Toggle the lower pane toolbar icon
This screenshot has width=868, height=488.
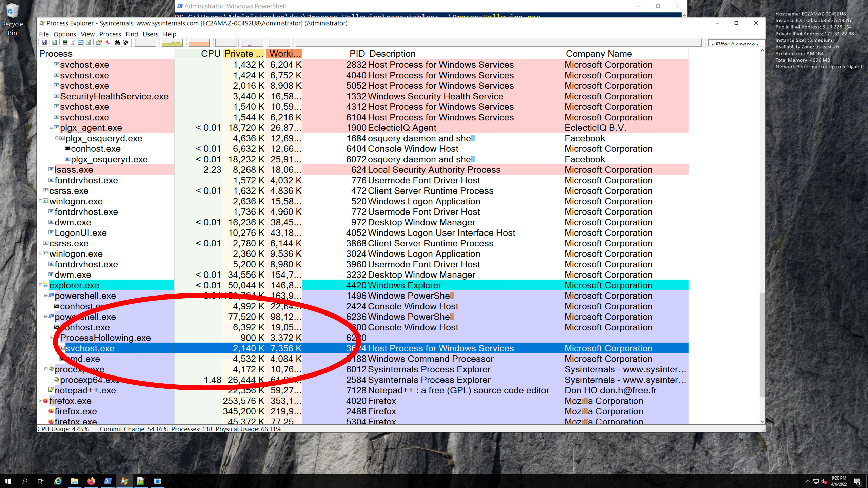81,43
